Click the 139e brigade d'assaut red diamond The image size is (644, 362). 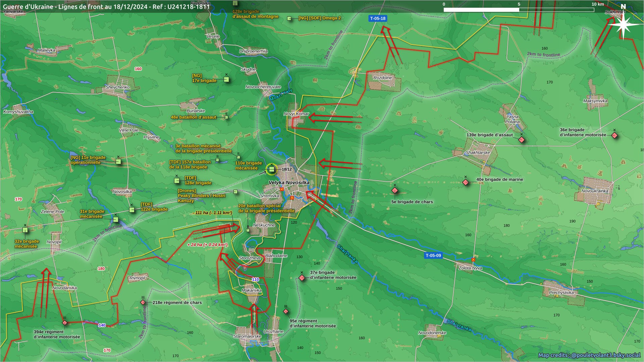[x=522, y=140]
